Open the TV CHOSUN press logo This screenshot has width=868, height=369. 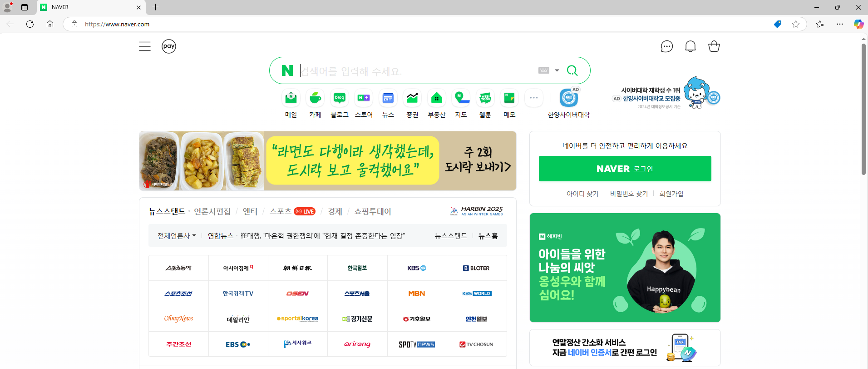(x=476, y=344)
